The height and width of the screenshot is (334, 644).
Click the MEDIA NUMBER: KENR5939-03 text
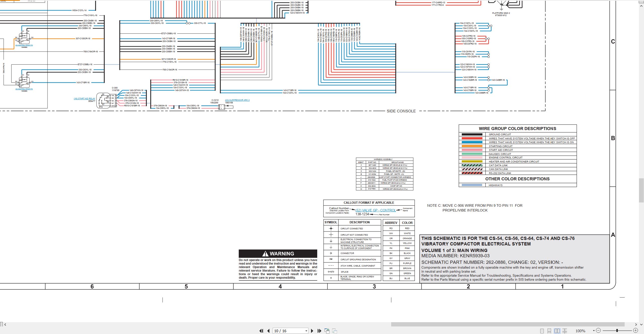(455, 256)
